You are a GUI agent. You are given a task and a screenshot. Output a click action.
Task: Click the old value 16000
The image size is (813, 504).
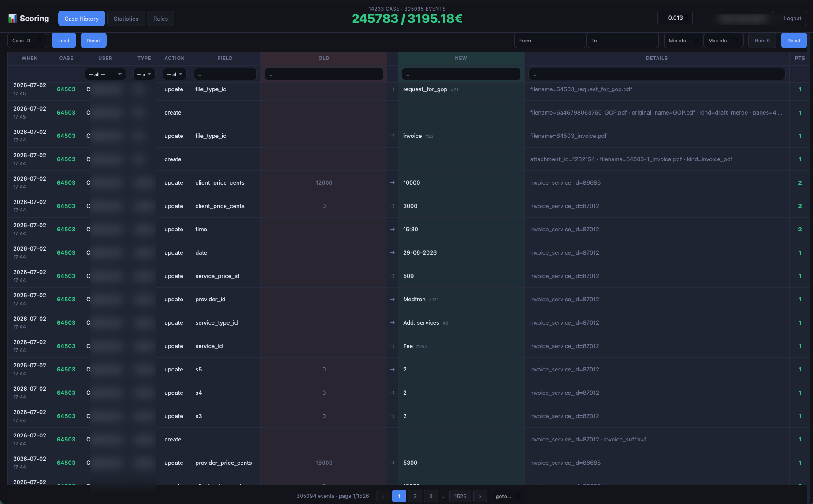[324, 463]
